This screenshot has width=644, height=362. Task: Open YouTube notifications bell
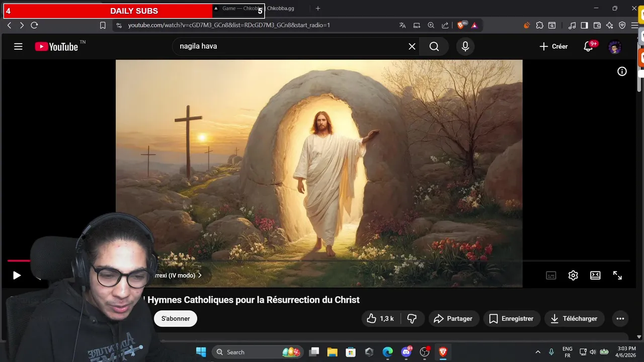(x=588, y=46)
